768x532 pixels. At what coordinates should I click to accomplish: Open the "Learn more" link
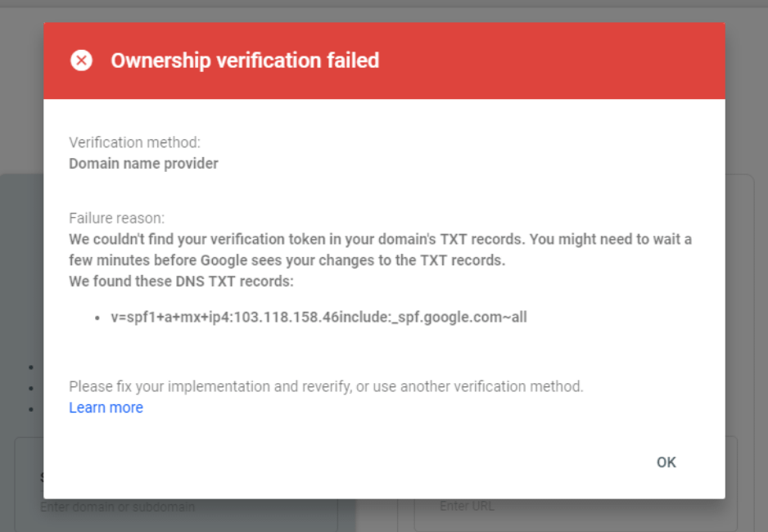click(x=106, y=408)
